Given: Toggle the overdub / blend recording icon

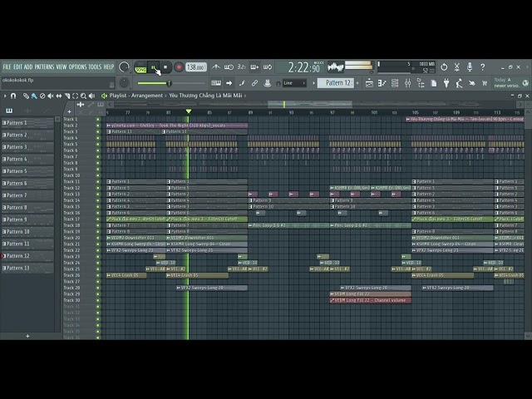Looking at the screenshot, I should 254,67.
